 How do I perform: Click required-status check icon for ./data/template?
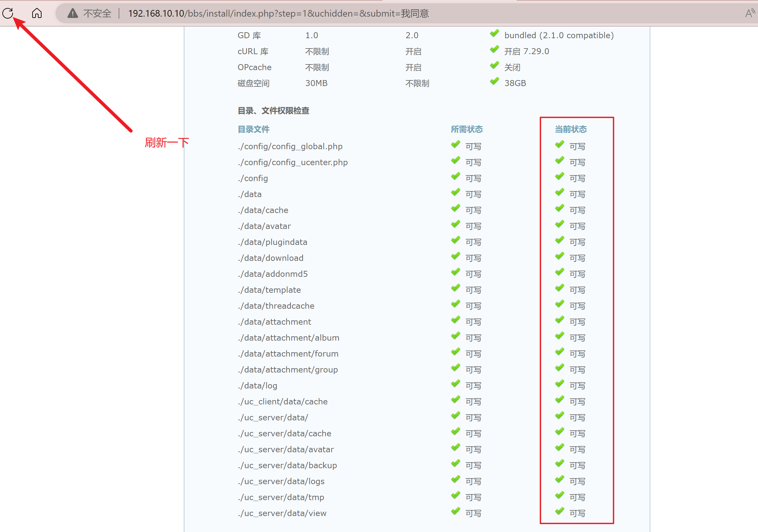point(456,288)
